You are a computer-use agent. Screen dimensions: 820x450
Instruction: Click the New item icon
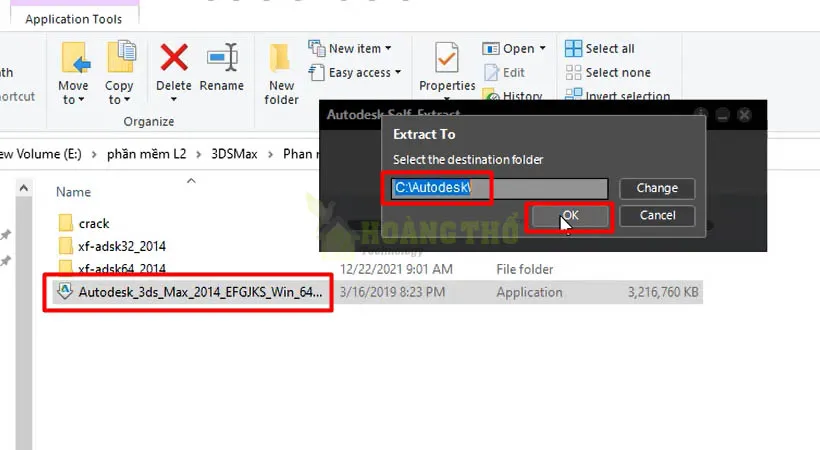pyautogui.click(x=316, y=48)
